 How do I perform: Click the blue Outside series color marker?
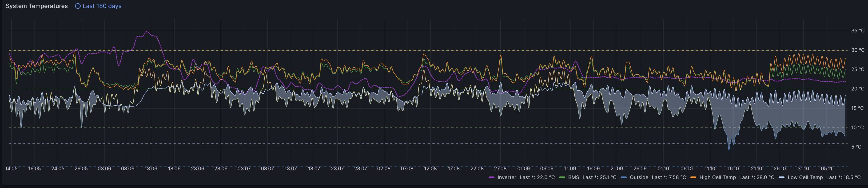click(x=623, y=178)
